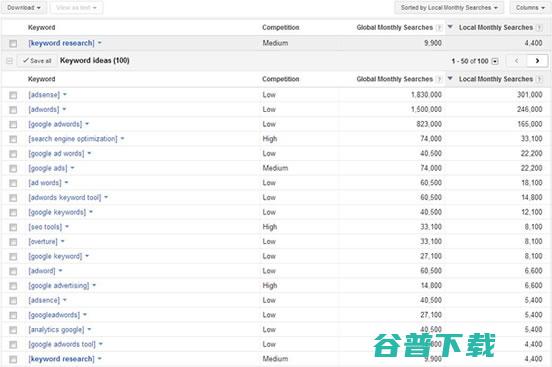The image size is (552, 367).
Task: Tick checkbox for [analytics google] row
Action: coord(13,330)
